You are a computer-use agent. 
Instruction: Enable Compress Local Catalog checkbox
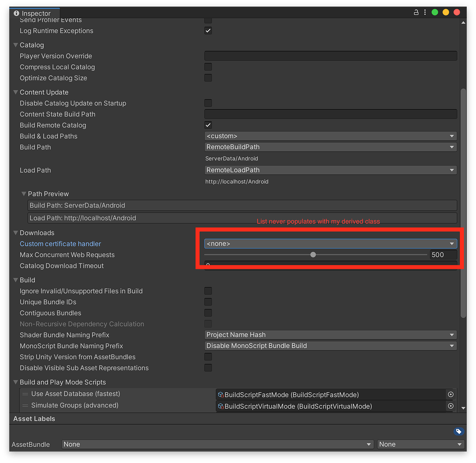[x=208, y=67]
